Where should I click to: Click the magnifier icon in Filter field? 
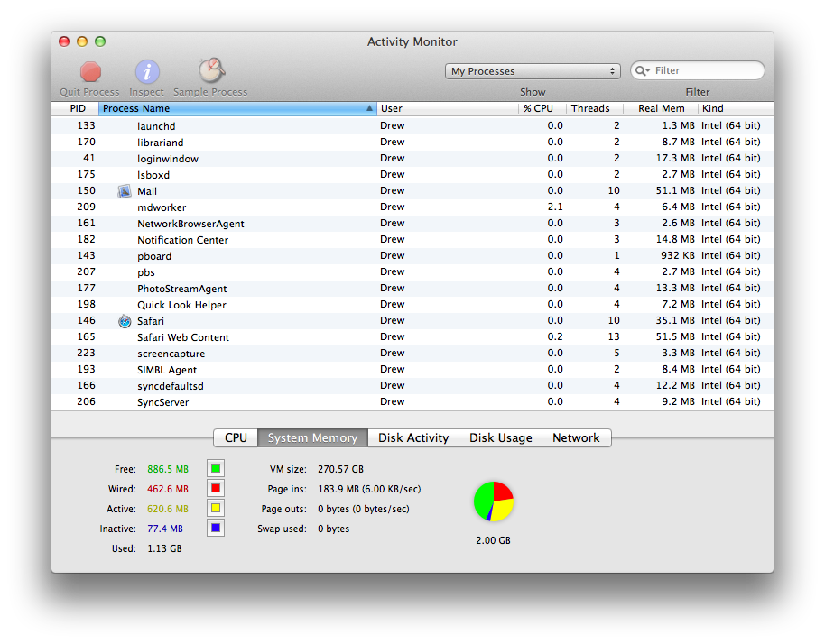[x=642, y=71]
